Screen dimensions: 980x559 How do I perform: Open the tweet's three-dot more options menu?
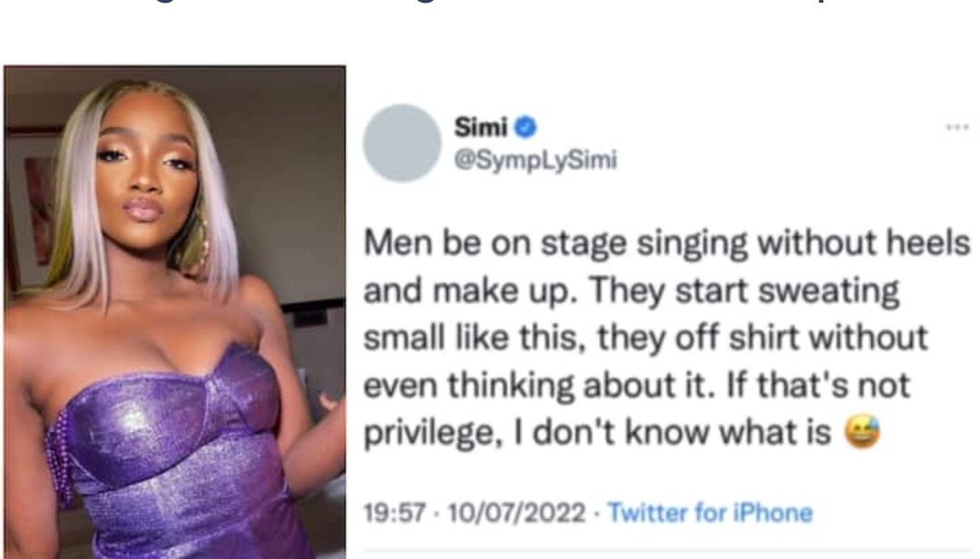click(x=957, y=128)
